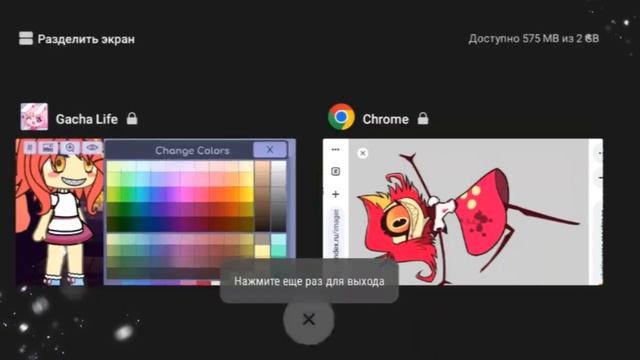This screenshot has width=640, height=360.
Task: Toggle the lock next to Gacha Life
Action: point(132,119)
